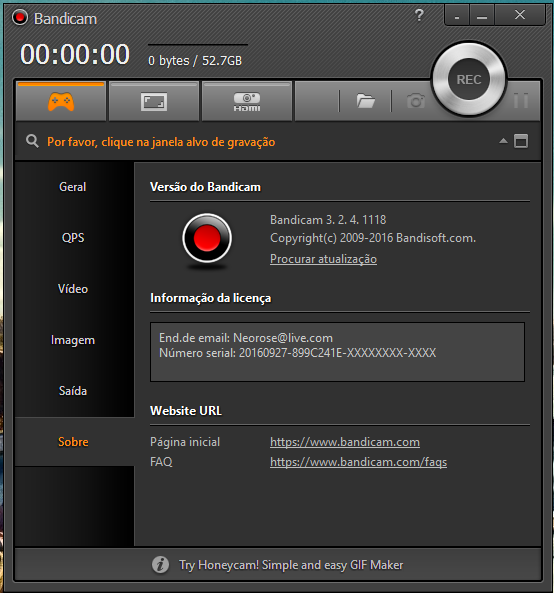Select Screen Recording rectangle mode icon

pyautogui.click(x=154, y=102)
